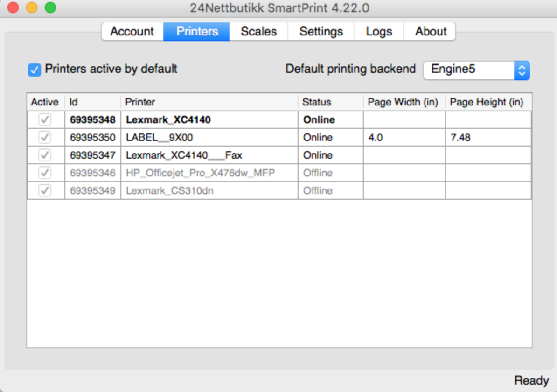
Task: Click Offline status of Lexmark_CS310dn row
Action: [318, 191]
